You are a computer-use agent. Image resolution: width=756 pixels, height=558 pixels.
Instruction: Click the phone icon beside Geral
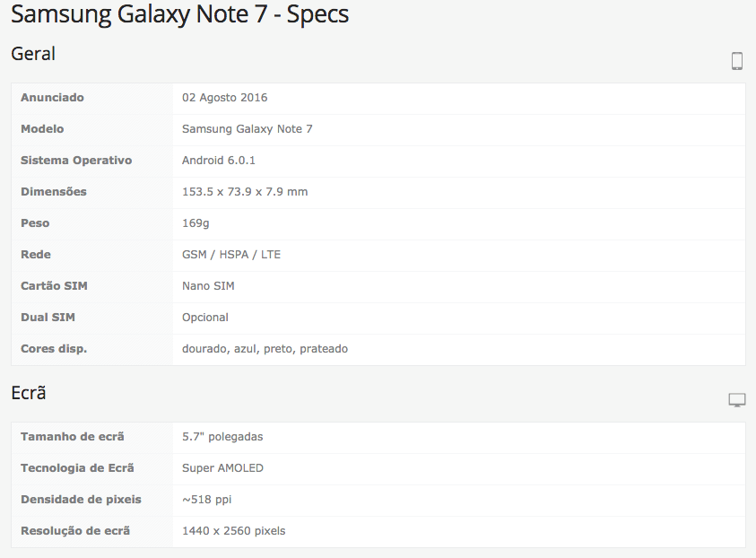[737, 61]
